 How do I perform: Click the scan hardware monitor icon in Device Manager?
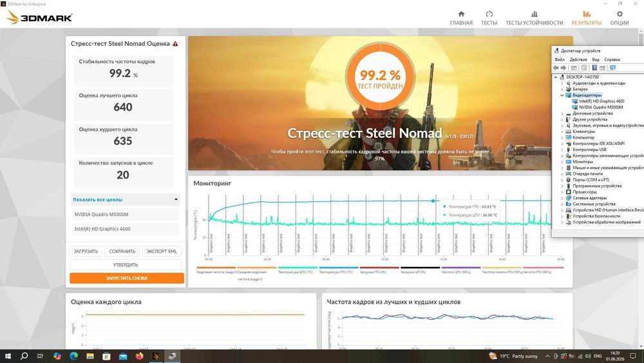[x=613, y=68]
